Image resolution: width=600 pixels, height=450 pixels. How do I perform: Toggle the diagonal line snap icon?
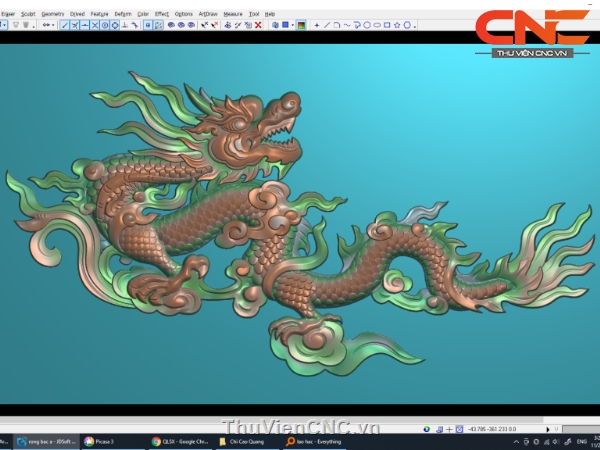click(x=65, y=25)
